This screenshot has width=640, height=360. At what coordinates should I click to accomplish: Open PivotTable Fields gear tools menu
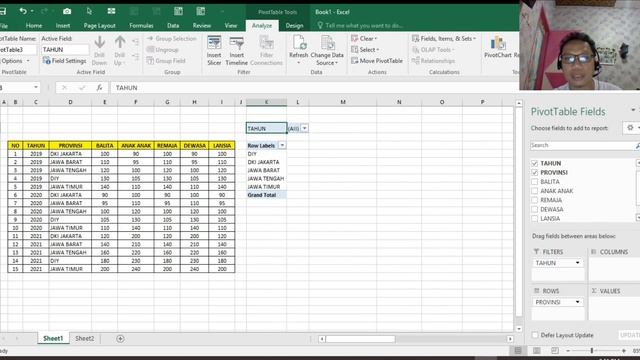(x=631, y=128)
